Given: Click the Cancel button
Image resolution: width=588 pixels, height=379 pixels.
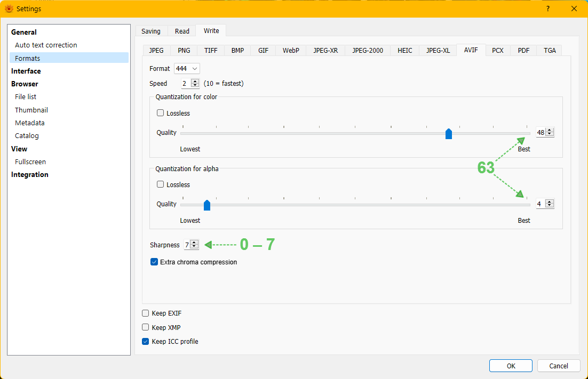Looking at the screenshot, I should tap(559, 366).
